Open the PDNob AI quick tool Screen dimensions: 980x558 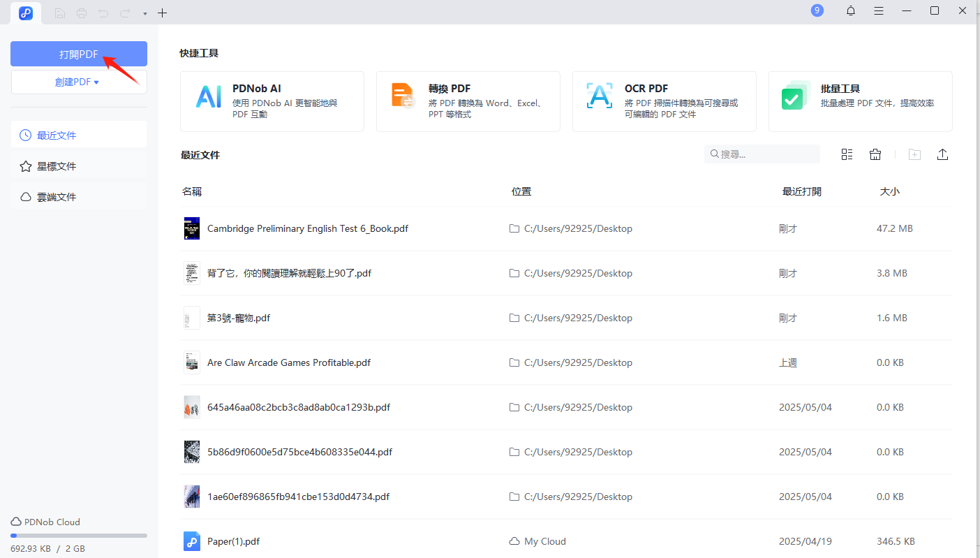pyautogui.click(x=272, y=101)
